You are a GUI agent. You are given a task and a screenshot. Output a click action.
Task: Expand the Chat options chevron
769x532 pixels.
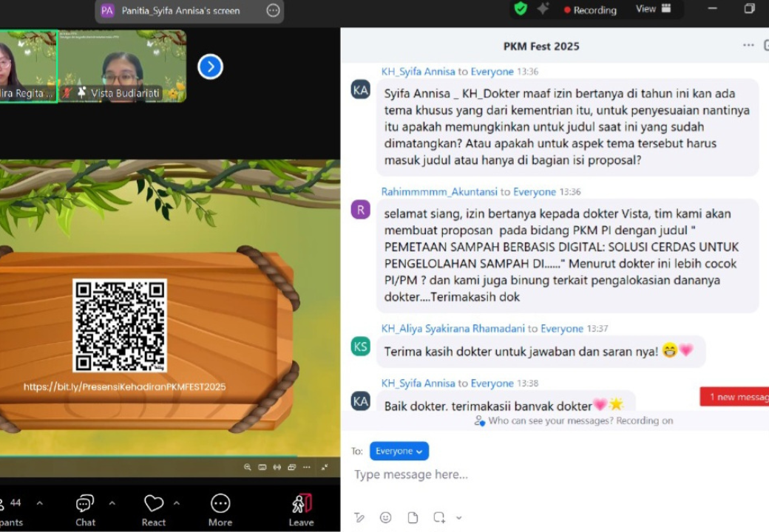[x=112, y=503]
